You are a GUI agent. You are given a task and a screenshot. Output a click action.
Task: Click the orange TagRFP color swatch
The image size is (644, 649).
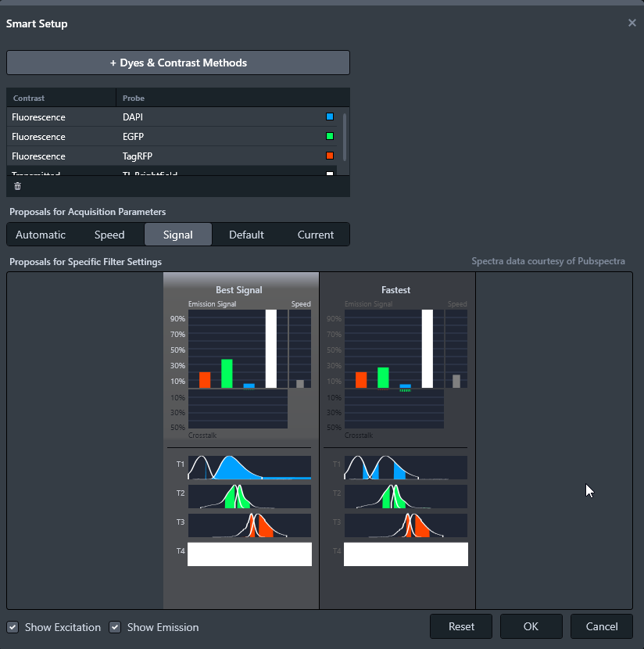click(330, 156)
